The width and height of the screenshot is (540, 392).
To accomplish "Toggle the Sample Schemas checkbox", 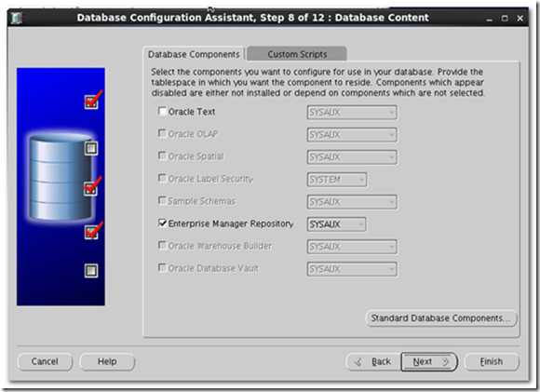I will 162,200.
